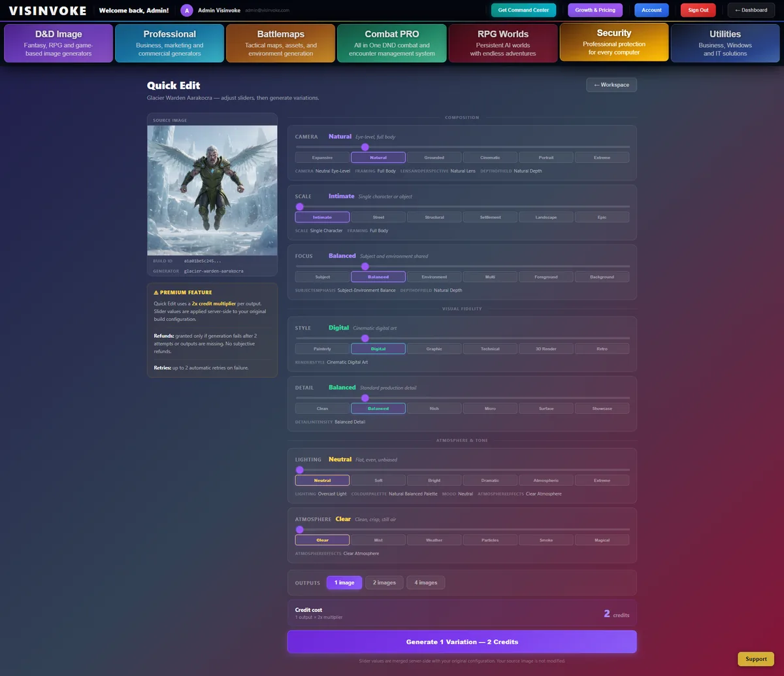This screenshot has width=784, height=676.
Task: Click the Admin avatar icon
Action: click(x=187, y=10)
